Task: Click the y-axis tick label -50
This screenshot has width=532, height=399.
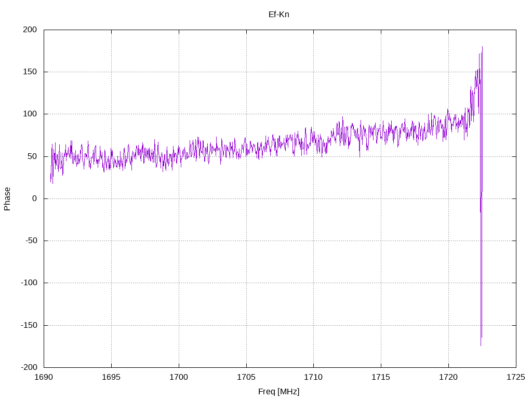Action: coord(31,241)
